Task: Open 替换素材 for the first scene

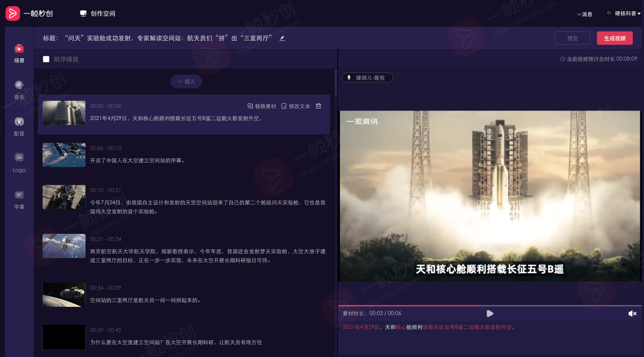Action: coord(262,106)
